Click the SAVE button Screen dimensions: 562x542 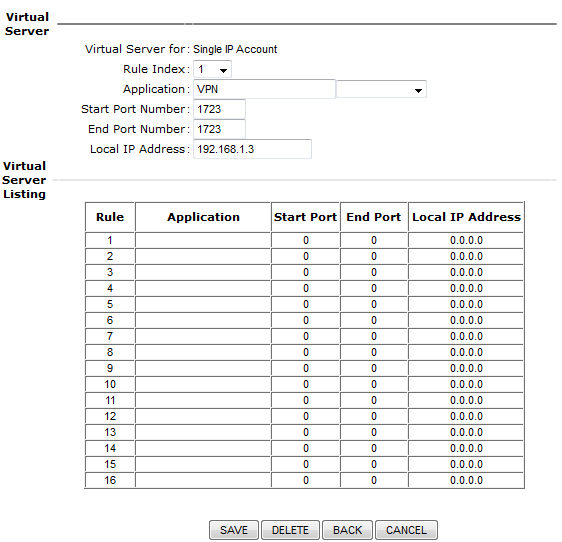pyautogui.click(x=234, y=530)
